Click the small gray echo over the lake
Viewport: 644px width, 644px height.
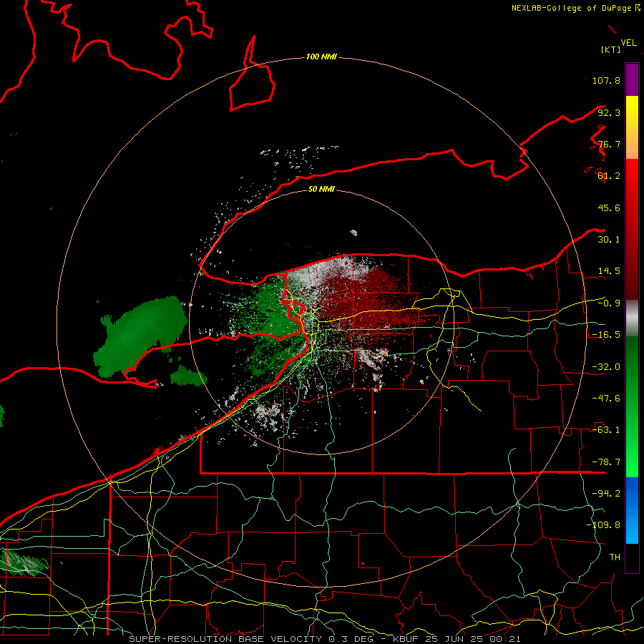pyautogui.click(x=353, y=233)
